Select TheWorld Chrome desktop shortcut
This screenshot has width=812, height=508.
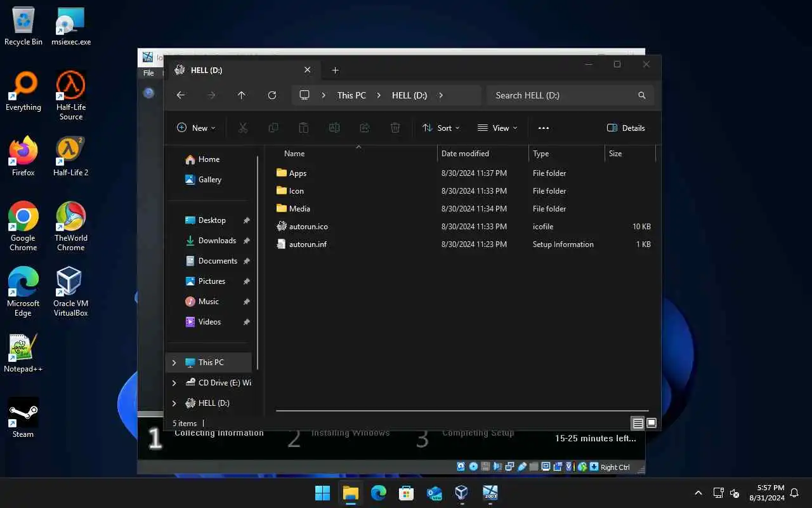pos(71,226)
